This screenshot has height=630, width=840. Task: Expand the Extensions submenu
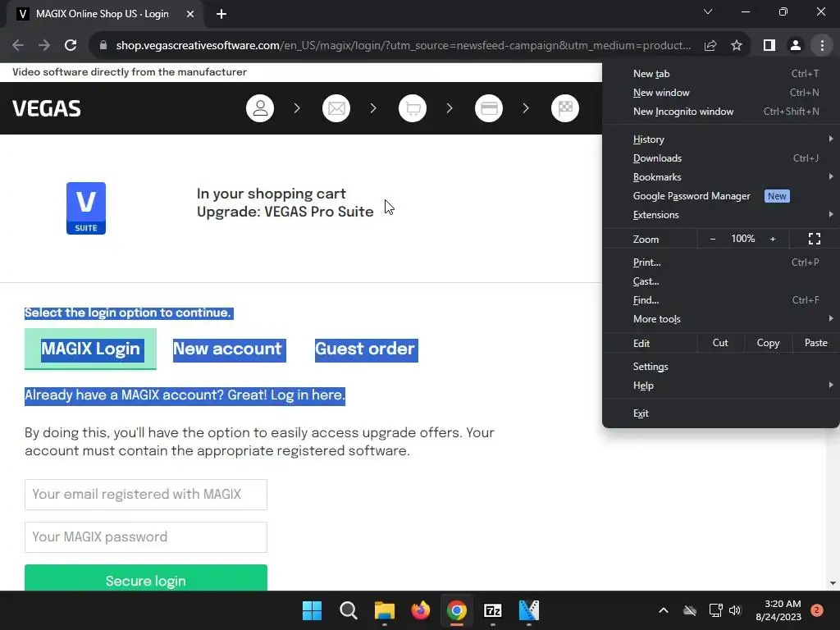click(720, 215)
